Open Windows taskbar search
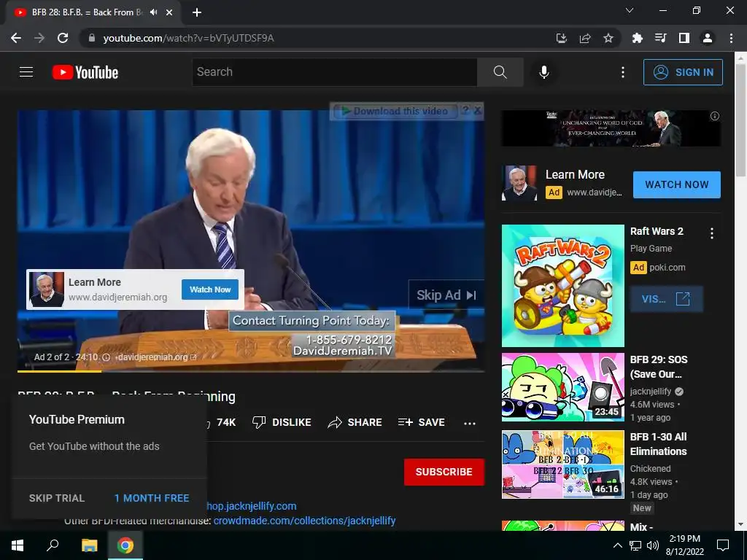The width and height of the screenshot is (747, 560). pyautogui.click(x=53, y=545)
